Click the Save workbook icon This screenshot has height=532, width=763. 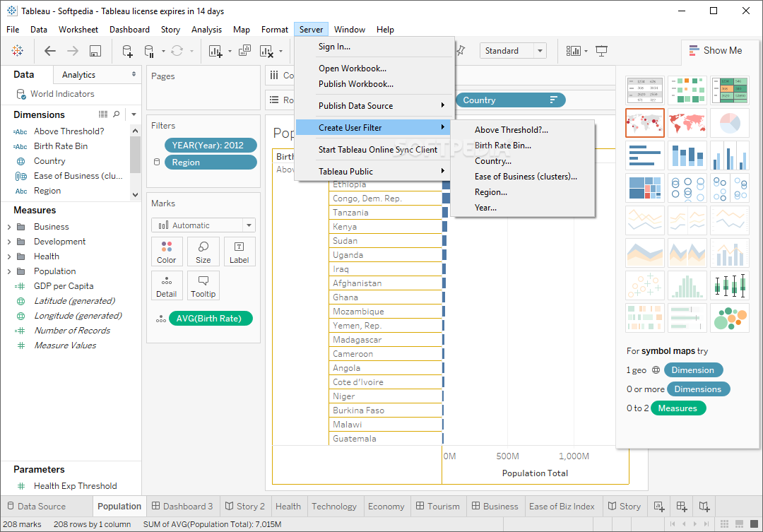(x=95, y=51)
